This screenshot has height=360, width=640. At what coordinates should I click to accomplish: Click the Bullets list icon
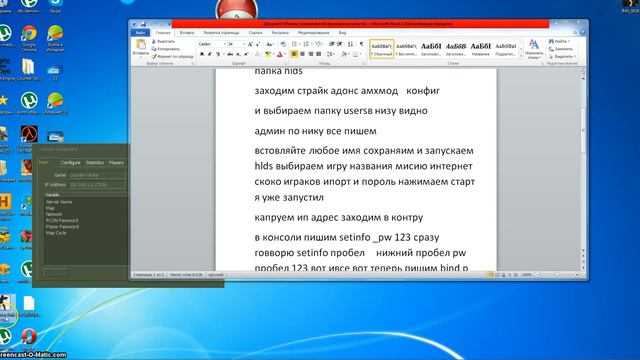295,44
